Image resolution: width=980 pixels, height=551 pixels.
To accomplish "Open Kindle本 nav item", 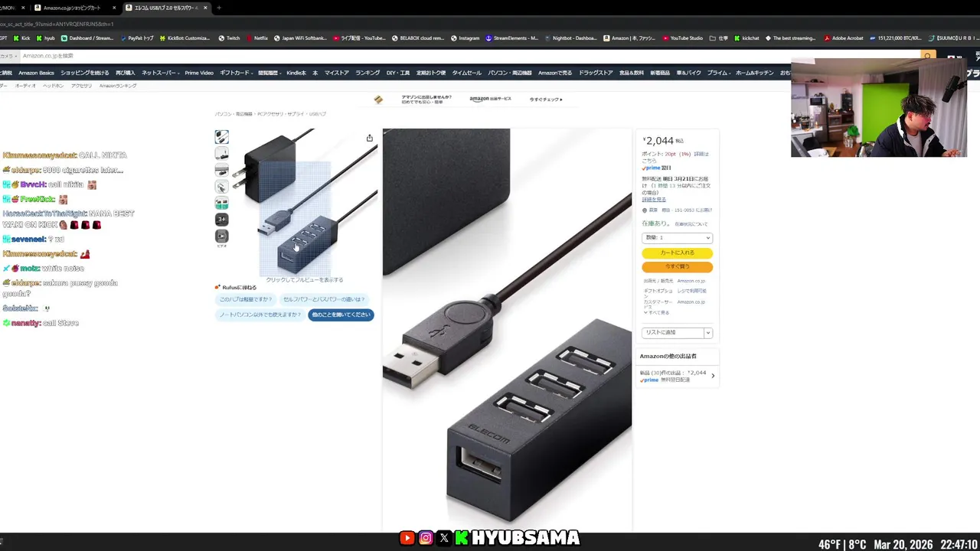I will pos(296,73).
